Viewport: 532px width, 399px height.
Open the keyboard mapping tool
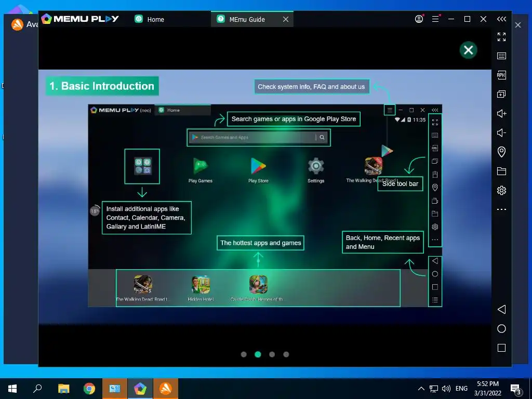pyautogui.click(x=501, y=56)
